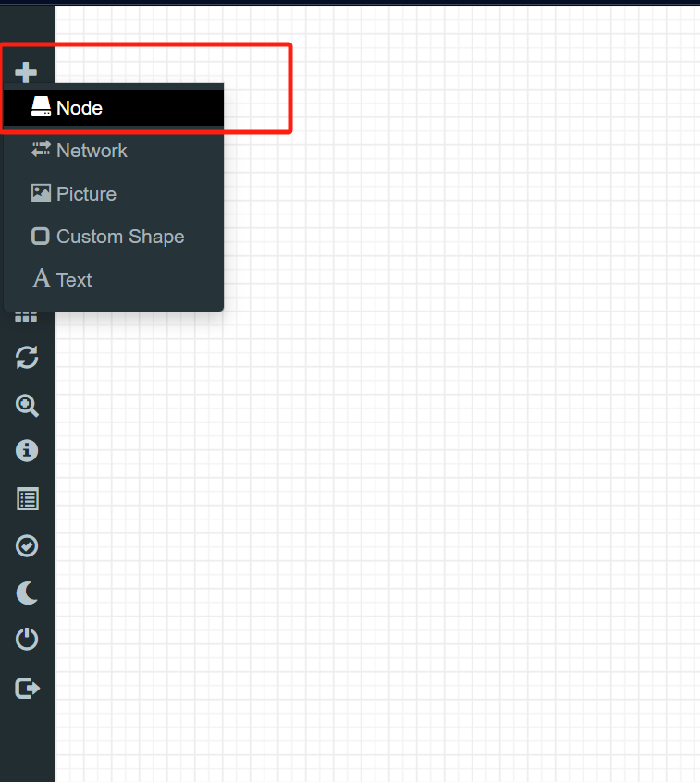Click the arrows icon beside Network

tap(41, 149)
